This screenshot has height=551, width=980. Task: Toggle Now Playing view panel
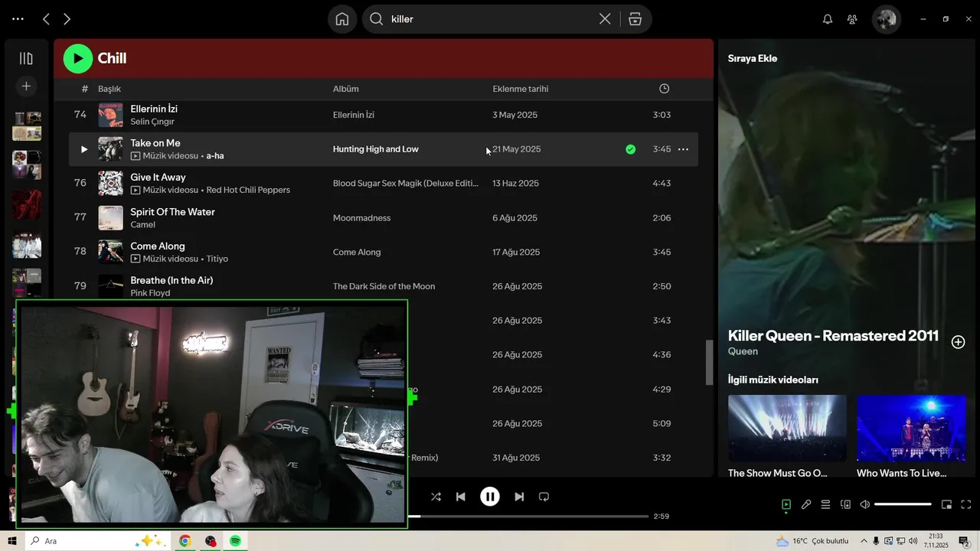(x=786, y=504)
